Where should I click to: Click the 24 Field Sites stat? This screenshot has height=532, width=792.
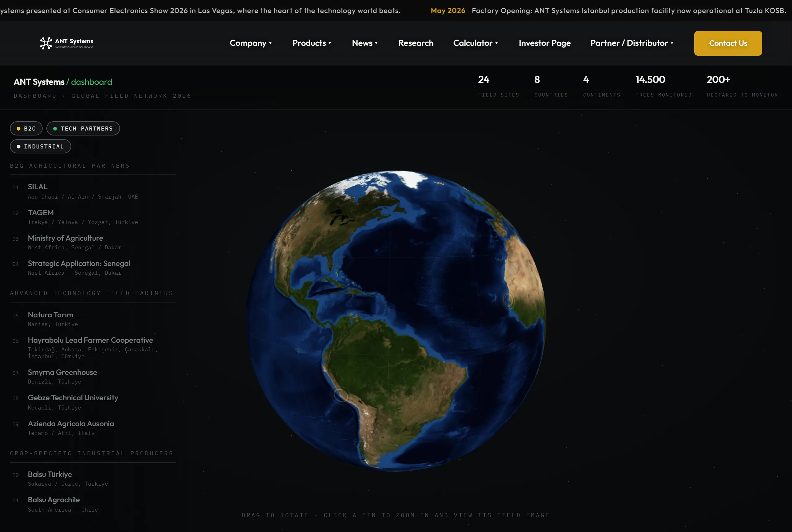[498, 86]
